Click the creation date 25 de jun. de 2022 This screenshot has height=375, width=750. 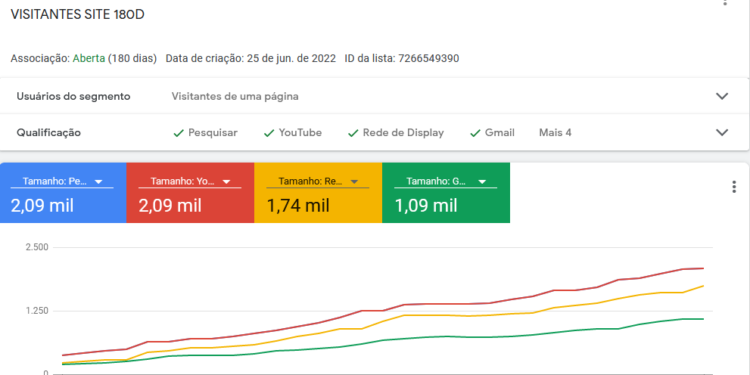[291, 58]
